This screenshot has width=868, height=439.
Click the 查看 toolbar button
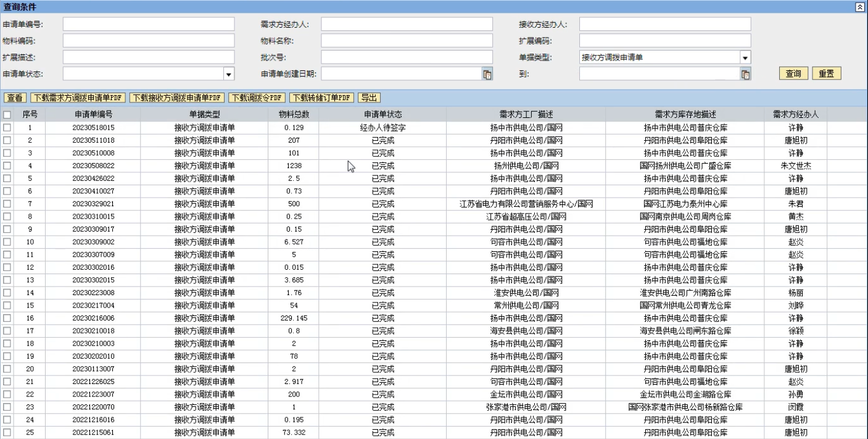tap(15, 98)
